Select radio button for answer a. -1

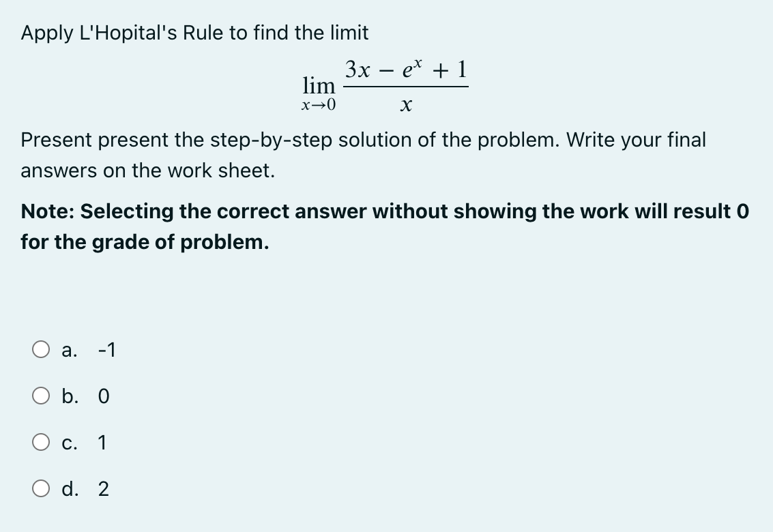[42, 350]
